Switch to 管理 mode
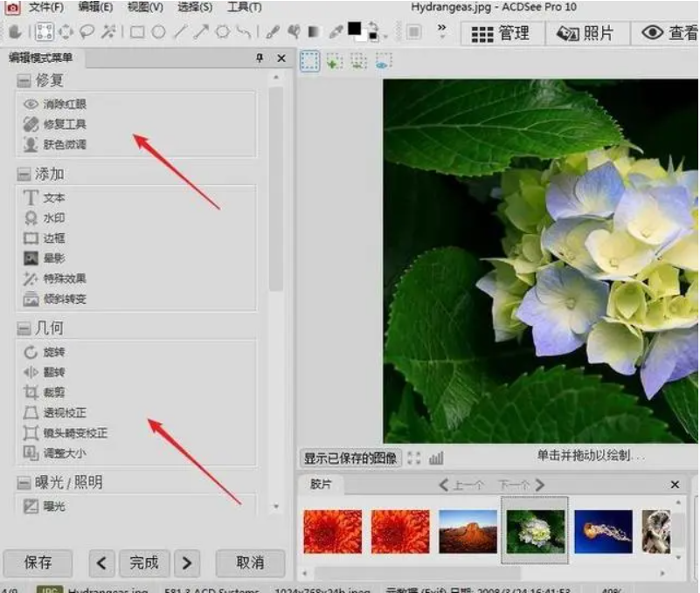Viewport: 700px width, 593px height. (501, 33)
